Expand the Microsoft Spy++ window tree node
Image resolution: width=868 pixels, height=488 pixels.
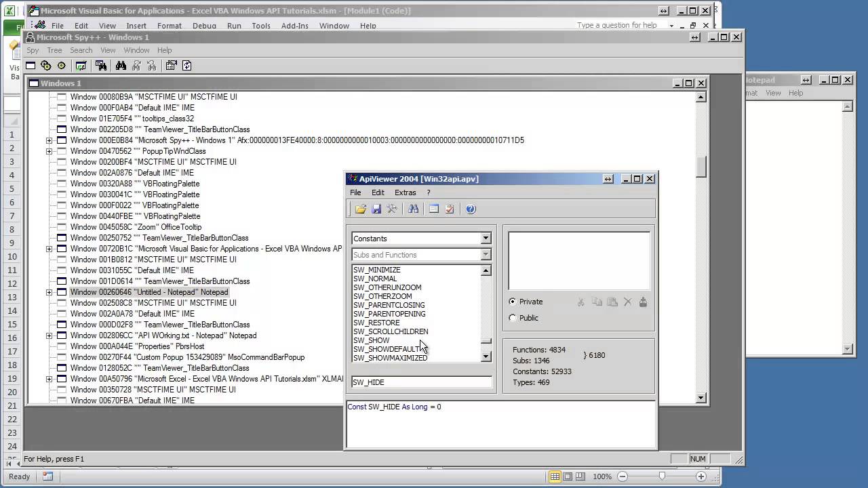[x=49, y=140]
